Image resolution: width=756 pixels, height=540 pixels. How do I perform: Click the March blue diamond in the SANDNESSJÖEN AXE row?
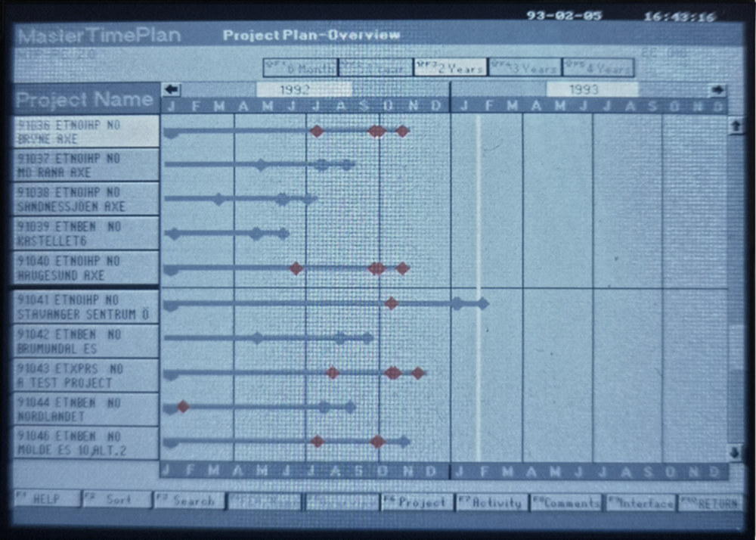tap(218, 199)
